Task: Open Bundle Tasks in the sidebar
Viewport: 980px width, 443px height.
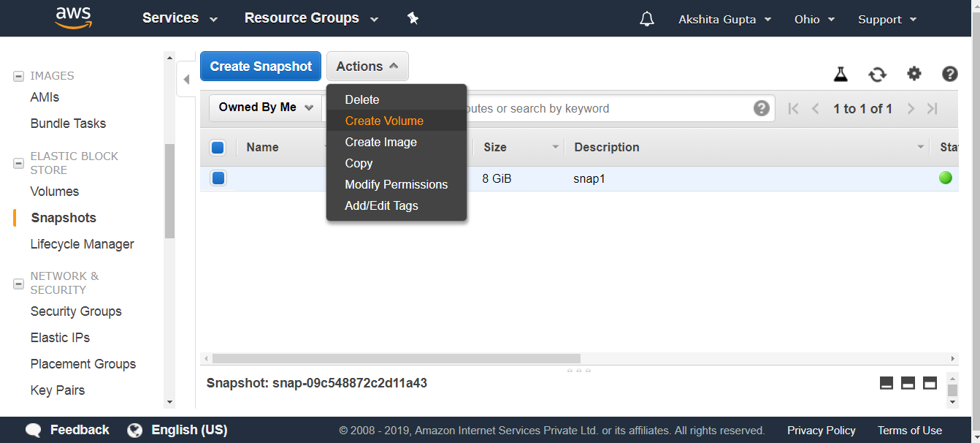Action: 68,124
